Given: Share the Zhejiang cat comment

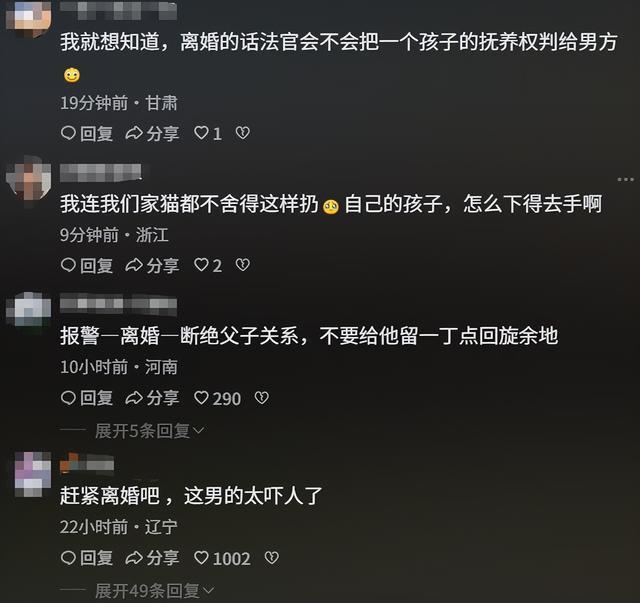Looking at the screenshot, I should [152, 265].
